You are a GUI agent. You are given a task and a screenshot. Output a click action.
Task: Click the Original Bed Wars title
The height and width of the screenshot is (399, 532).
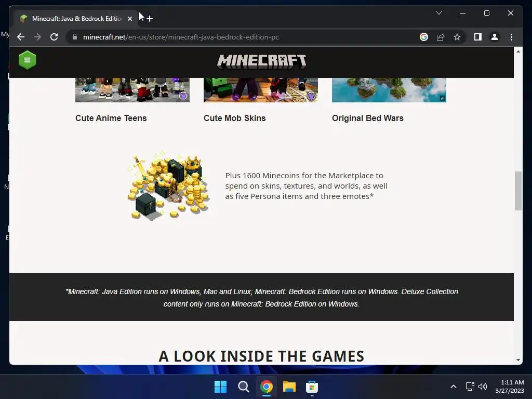367,118
